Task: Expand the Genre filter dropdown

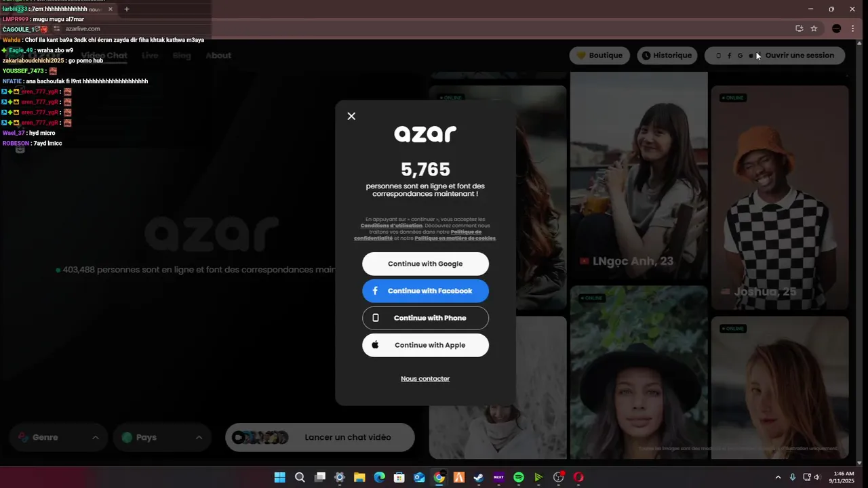Action: (x=58, y=437)
